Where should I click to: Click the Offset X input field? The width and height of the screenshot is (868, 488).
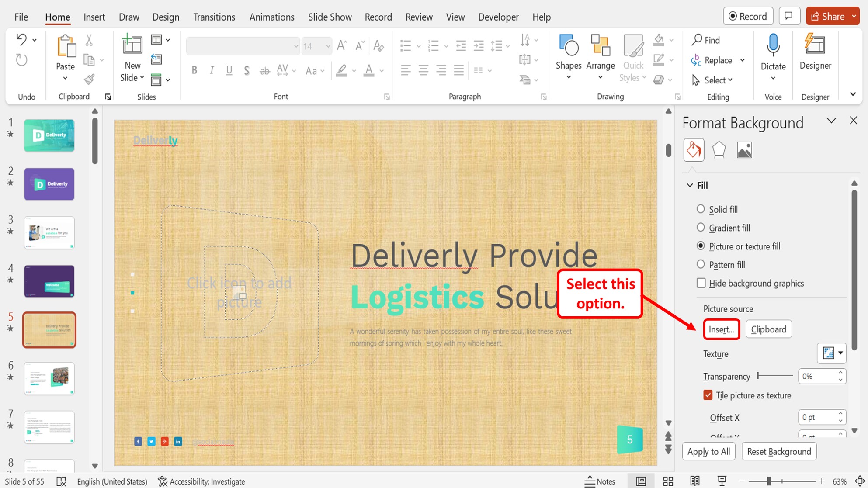pyautogui.click(x=818, y=417)
